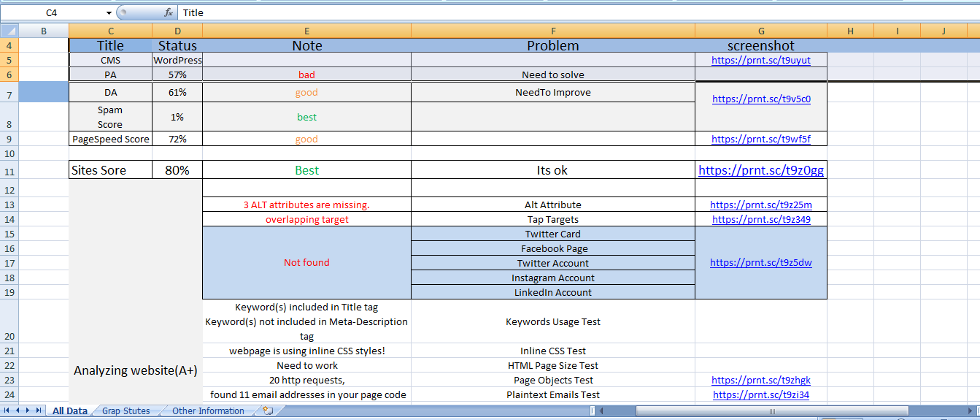The image size is (980, 420).
Task: Select row 11 header
Action: click(x=9, y=170)
